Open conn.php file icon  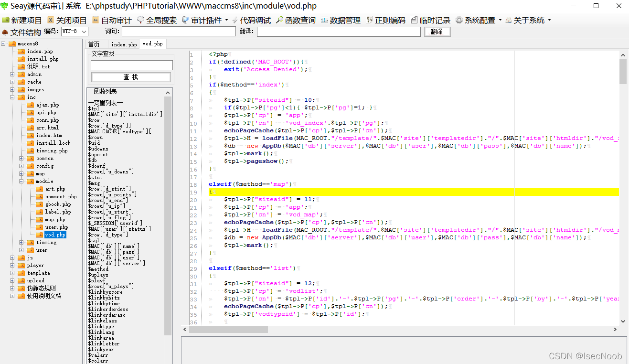tap(31, 120)
